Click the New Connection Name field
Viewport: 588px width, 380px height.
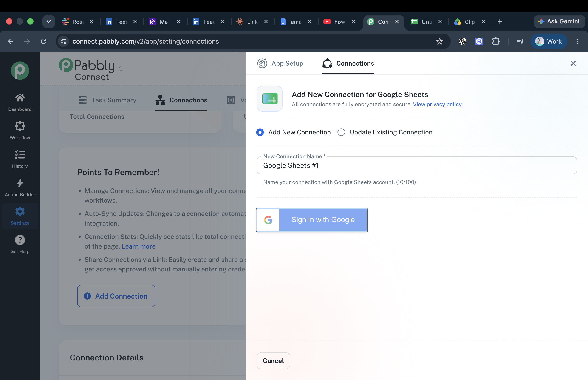pos(417,165)
